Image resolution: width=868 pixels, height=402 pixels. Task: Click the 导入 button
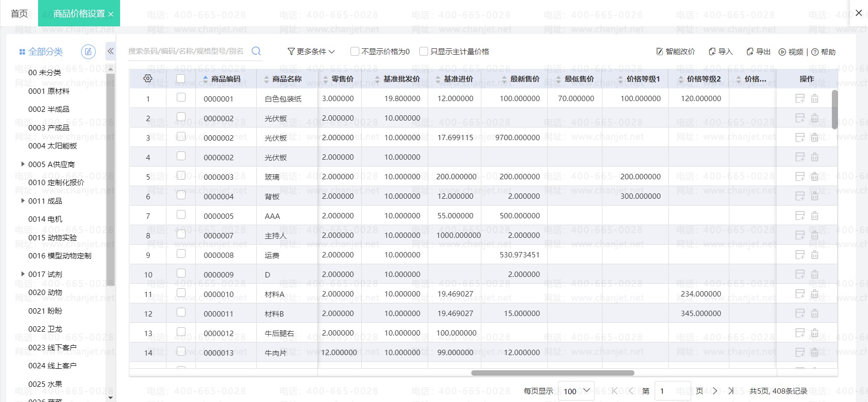click(721, 51)
